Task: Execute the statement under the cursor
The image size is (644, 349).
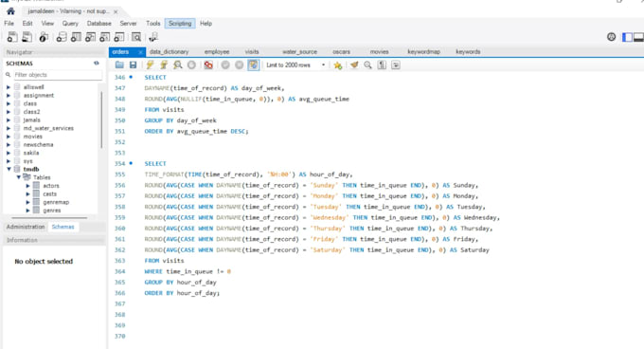Action: (164, 64)
